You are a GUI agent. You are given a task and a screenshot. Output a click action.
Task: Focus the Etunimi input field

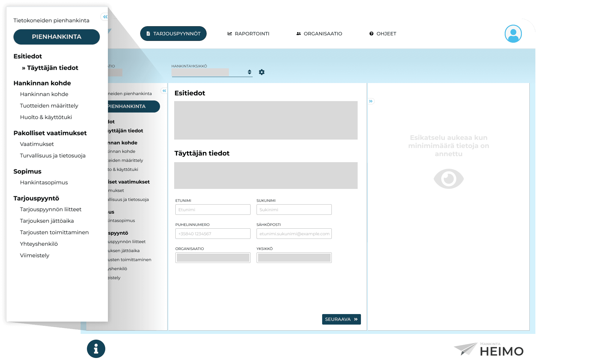coord(213,210)
